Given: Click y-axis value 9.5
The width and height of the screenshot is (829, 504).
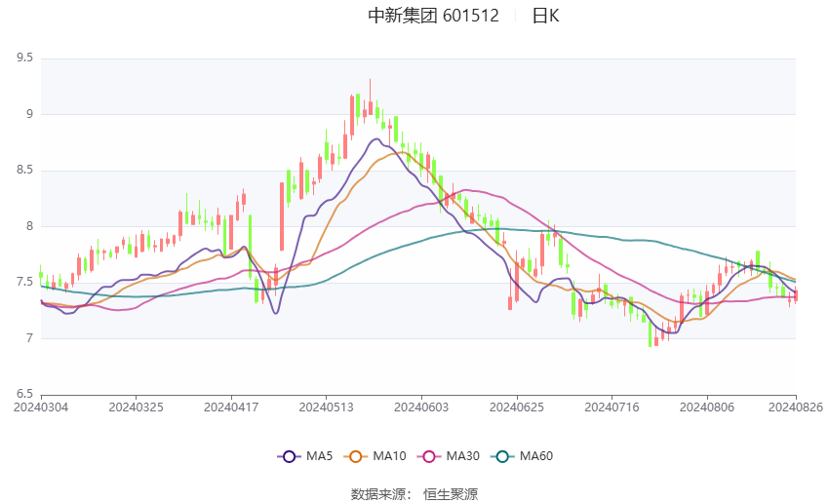Looking at the screenshot, I should pos(24,58).
